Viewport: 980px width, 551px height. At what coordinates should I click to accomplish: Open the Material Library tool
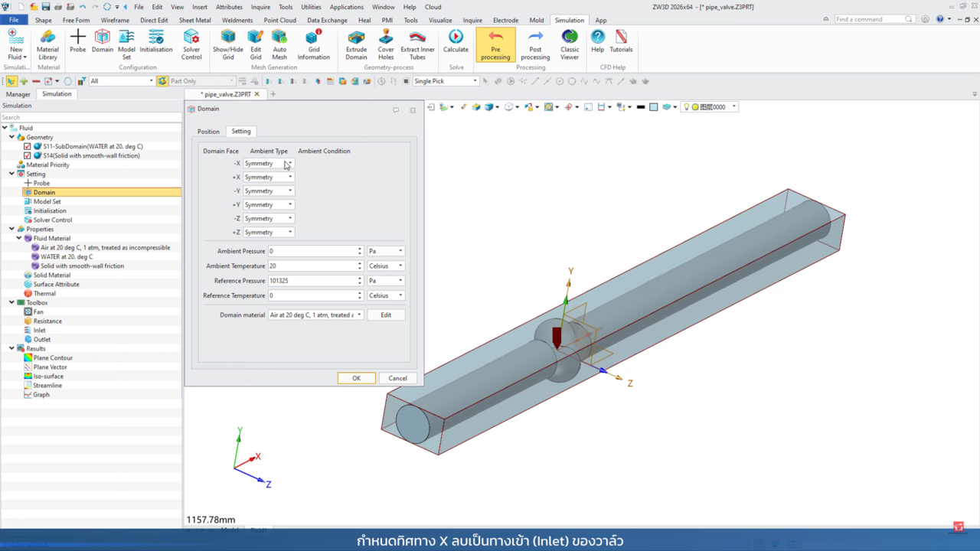47,44
